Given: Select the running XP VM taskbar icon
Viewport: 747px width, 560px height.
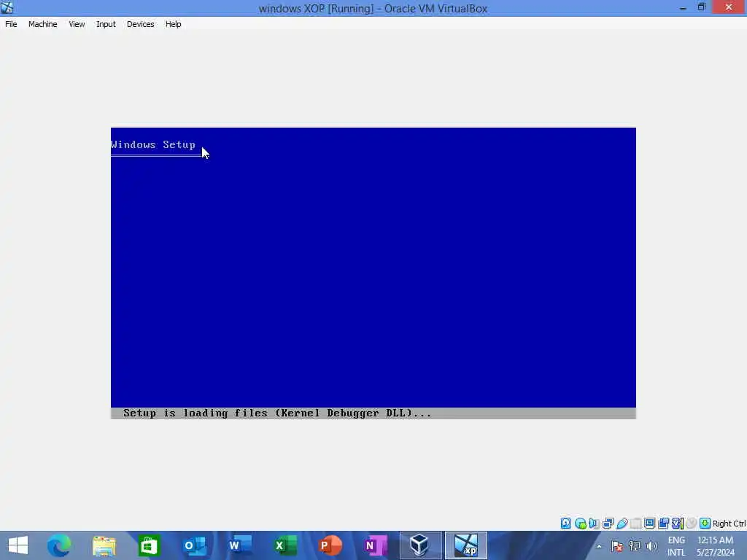Looking at the screenshot, I should pyautogui.click(x=466, y=545).
